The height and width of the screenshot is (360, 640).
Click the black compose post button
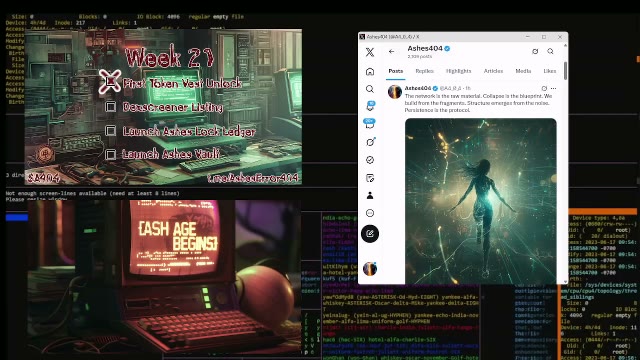[x=370, y=233]
